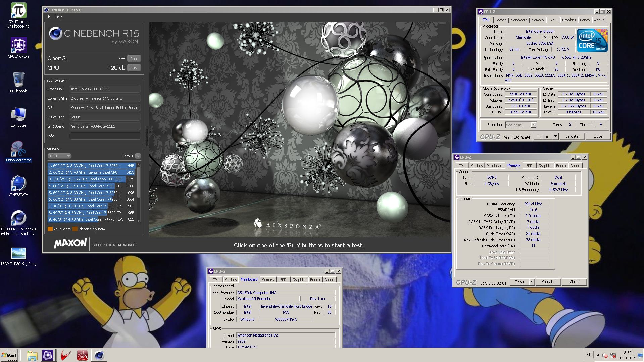The image size is (644, 362).
Task: Open About tab in CPU-Z Memory window
Action: click(x=575, y=166)
